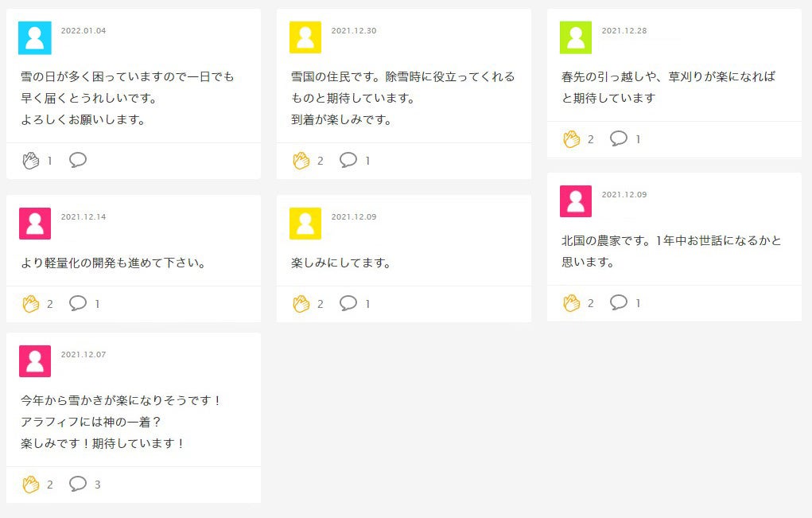Click the cyan avatar on the 2022.01.04 comment
Screen dimensions: 812x518
35,37
